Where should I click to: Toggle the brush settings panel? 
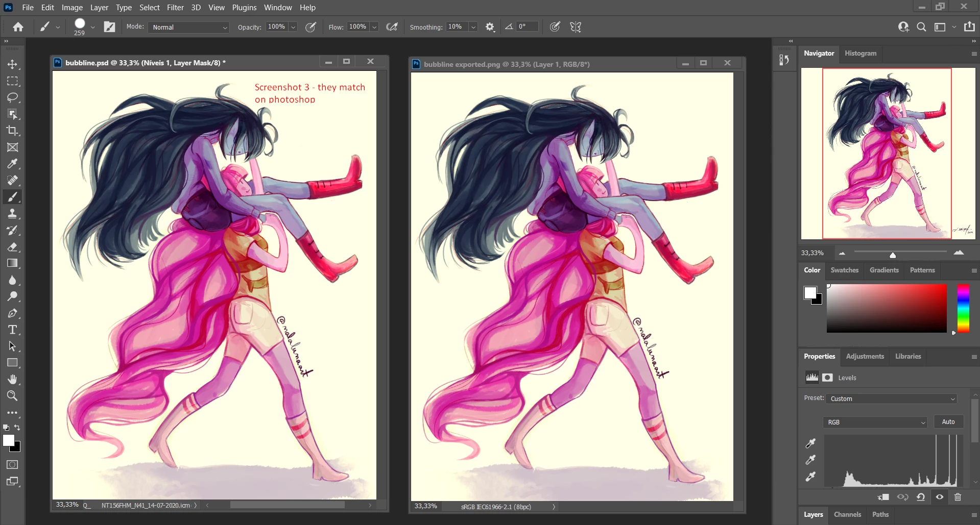109,27
